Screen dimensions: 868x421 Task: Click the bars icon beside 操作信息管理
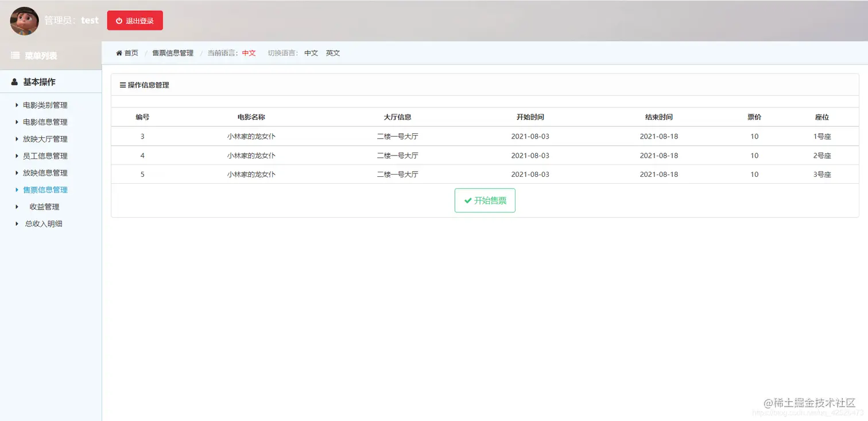pyautogui.click(x=122, y=85)
